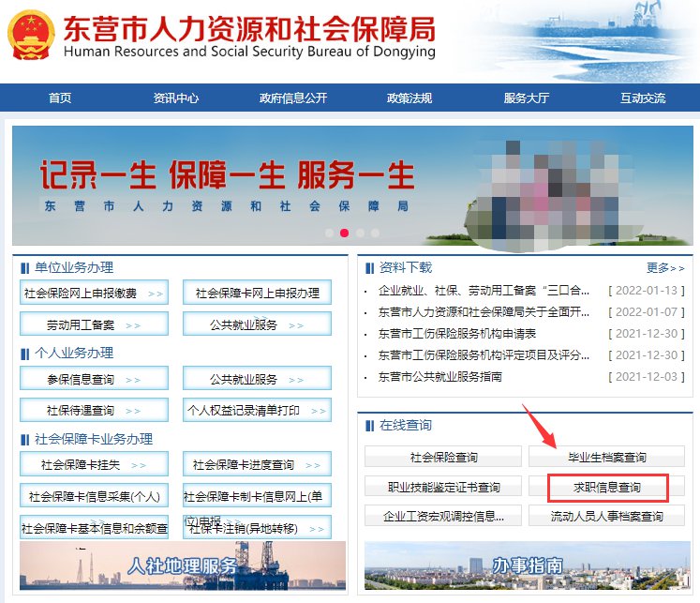Open 社会保障卡网上申报办理 service
The height and width of the screenshot is (603, 700).
click(x=257, y=293)
